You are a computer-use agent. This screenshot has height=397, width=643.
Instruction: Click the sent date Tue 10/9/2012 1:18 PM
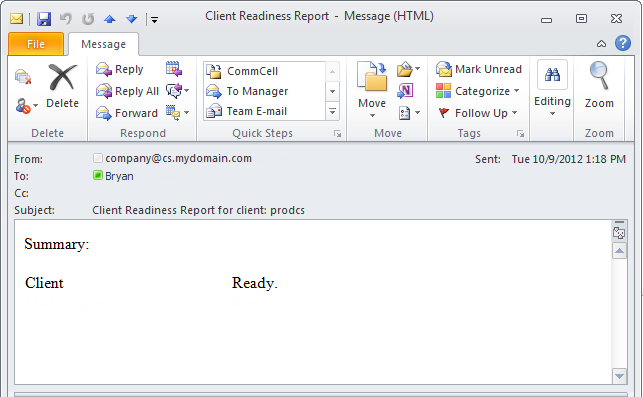[x=568, y=159]
